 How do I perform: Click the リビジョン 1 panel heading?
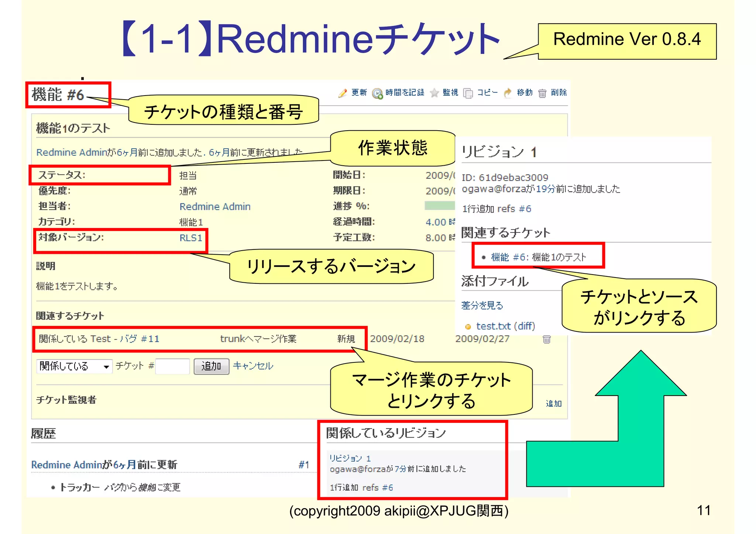[x=499, y=152]
